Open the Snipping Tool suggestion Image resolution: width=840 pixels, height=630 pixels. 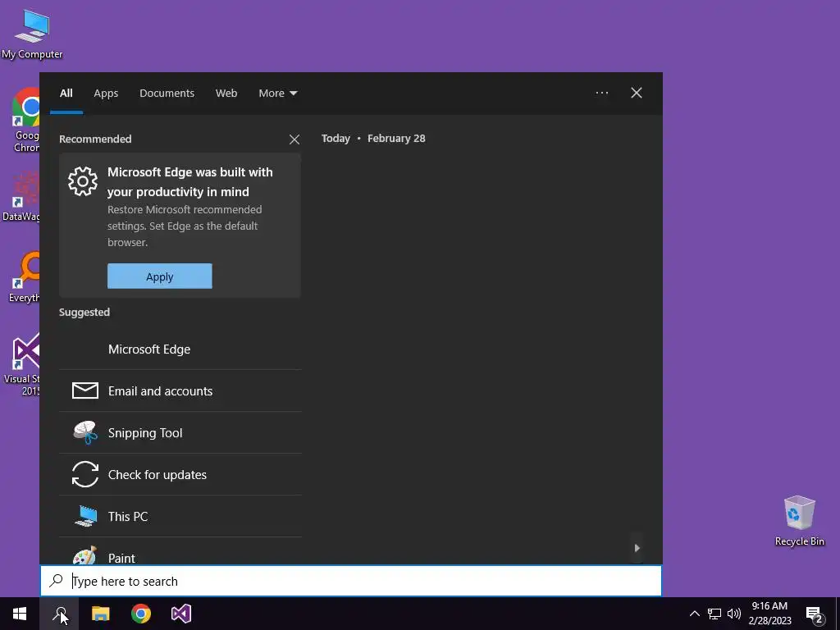[180, 433]
